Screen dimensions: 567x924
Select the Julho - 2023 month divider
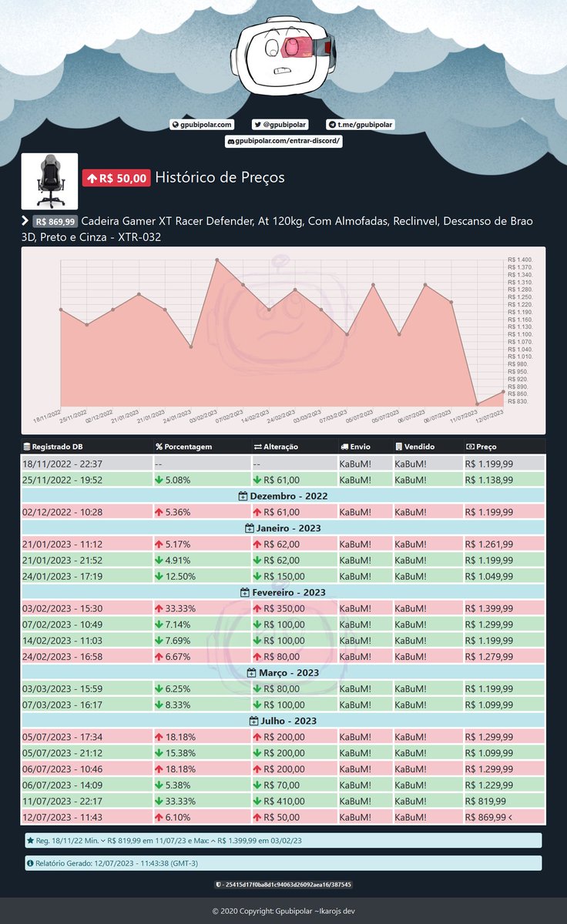click(283, 721)
